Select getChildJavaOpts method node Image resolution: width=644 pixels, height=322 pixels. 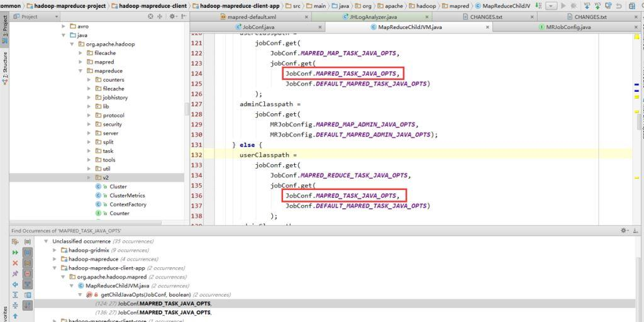tap(145, 294)
